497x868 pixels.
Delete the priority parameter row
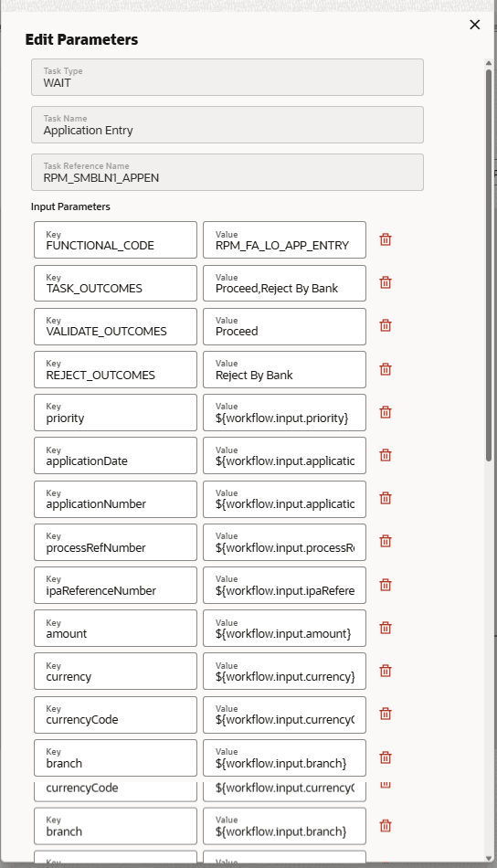(386, 412)
